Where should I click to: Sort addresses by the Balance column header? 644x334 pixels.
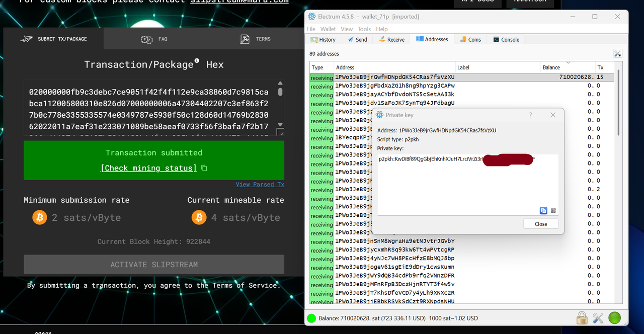click(x=568, y=67)
